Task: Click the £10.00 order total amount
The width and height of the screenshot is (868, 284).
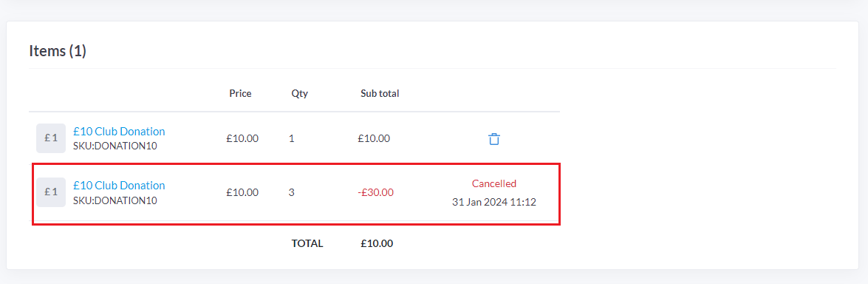Action: pyautogui.click(x=377, y=243)
